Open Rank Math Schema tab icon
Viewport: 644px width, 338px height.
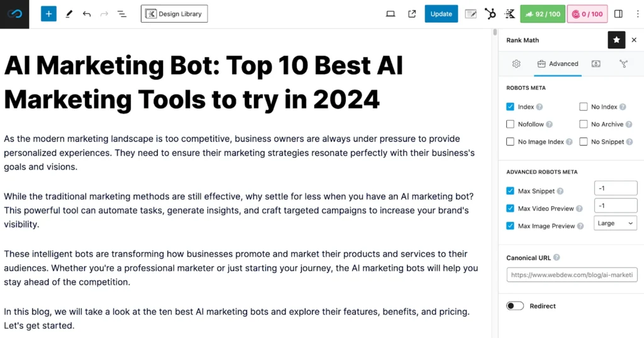pyautogui.click(x=596, y=63)
